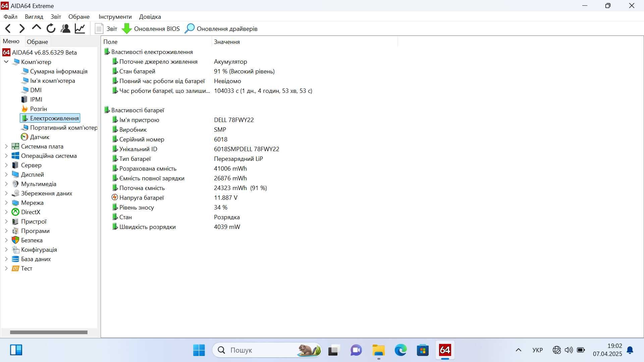Screen dimensions: 644x362
Task: Refresh the page with the refresh icon
Action: [x=51, y=29]
